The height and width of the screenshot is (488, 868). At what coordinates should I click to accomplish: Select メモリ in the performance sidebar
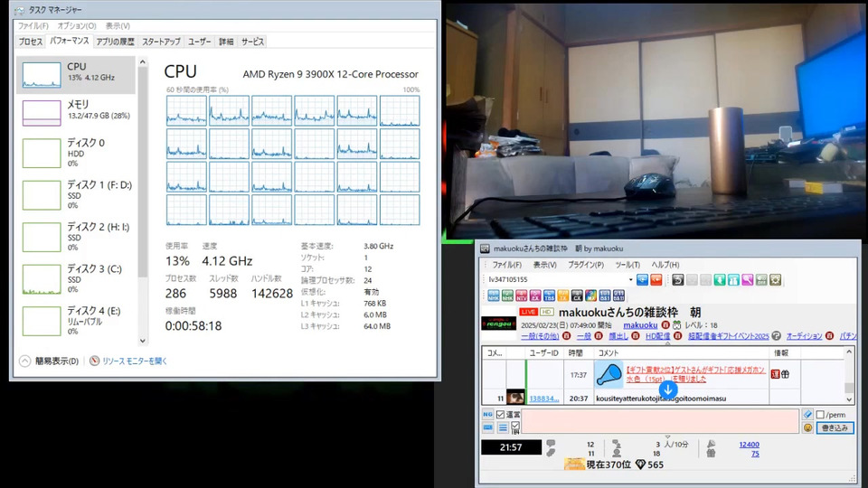click(76, 112)
